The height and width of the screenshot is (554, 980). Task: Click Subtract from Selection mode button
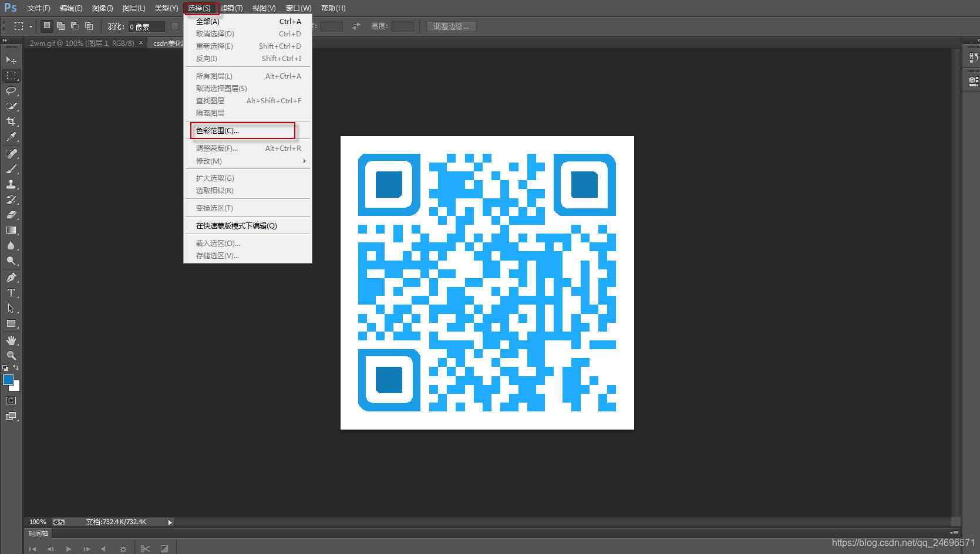click(x=75, y=26)
